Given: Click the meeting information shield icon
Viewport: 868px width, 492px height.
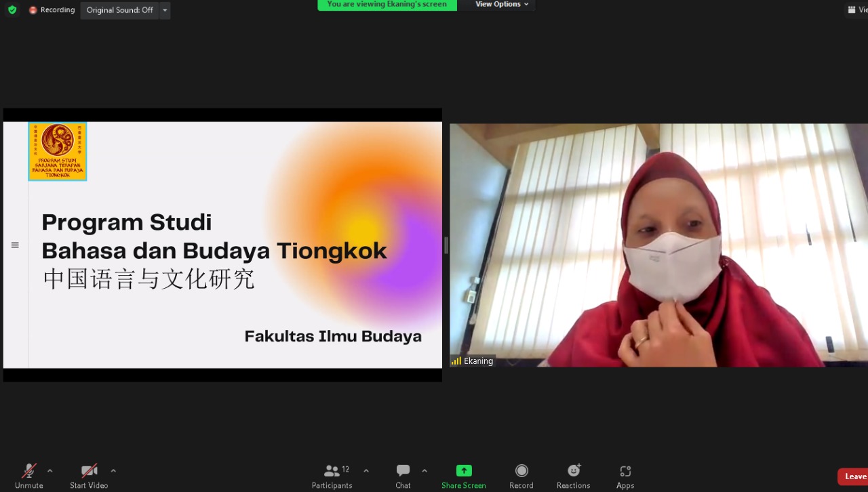Looking at the screenshot, I should tap(11, 10).
